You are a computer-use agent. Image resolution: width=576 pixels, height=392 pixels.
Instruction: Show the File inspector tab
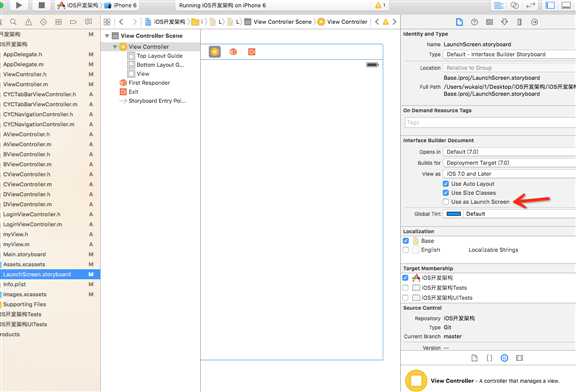pos(459,22)
